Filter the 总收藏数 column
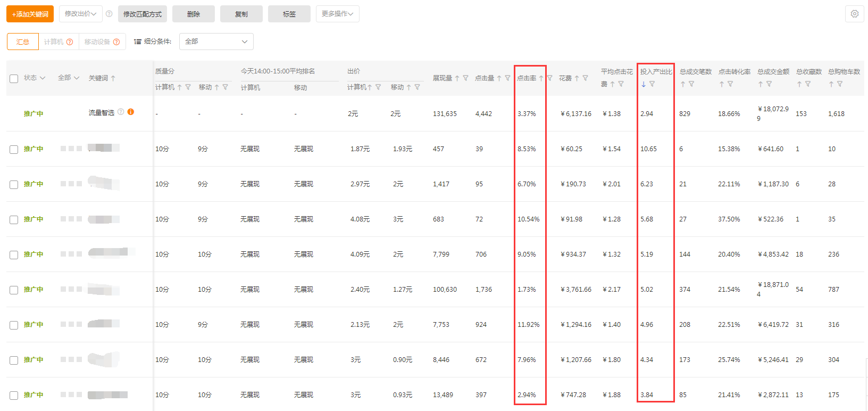 [x=808, y=84]
